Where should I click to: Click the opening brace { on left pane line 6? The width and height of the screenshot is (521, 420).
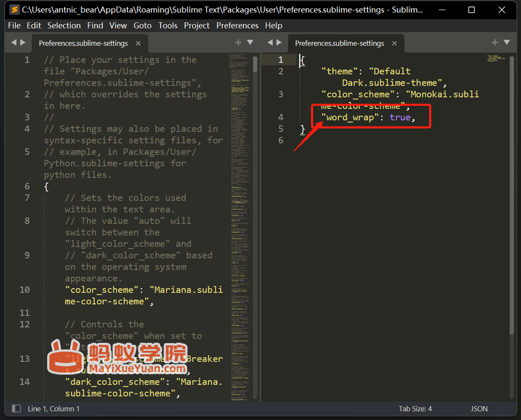46,187
